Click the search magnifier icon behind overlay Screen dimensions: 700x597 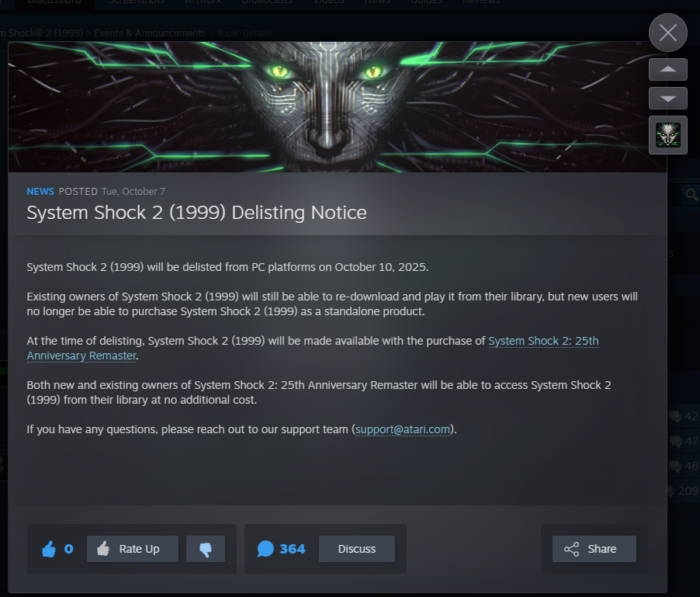coord(691,195)
